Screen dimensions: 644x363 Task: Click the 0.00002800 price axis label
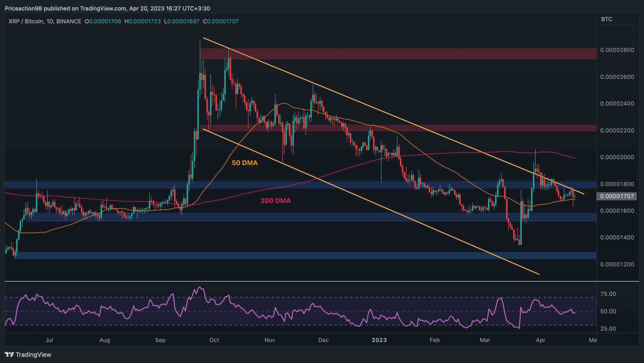[x=617, y=50]
